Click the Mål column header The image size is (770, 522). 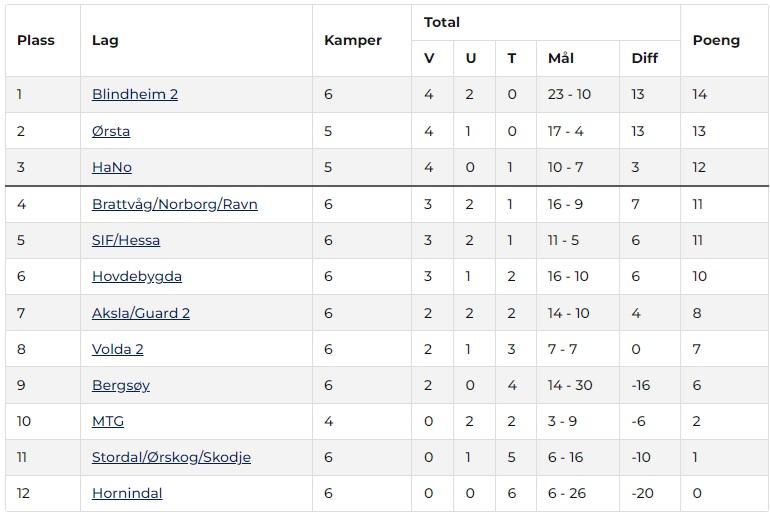tap(560, 58)
